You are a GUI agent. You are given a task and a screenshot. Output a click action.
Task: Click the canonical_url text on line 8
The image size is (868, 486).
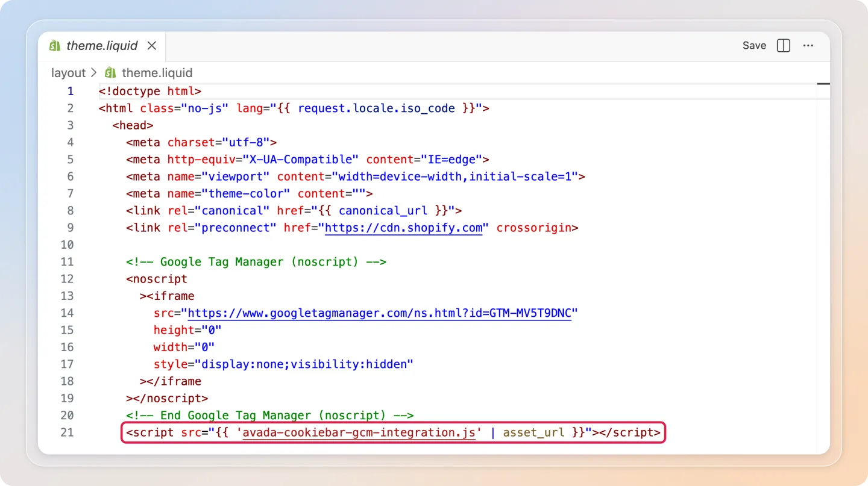coord(383,211)
